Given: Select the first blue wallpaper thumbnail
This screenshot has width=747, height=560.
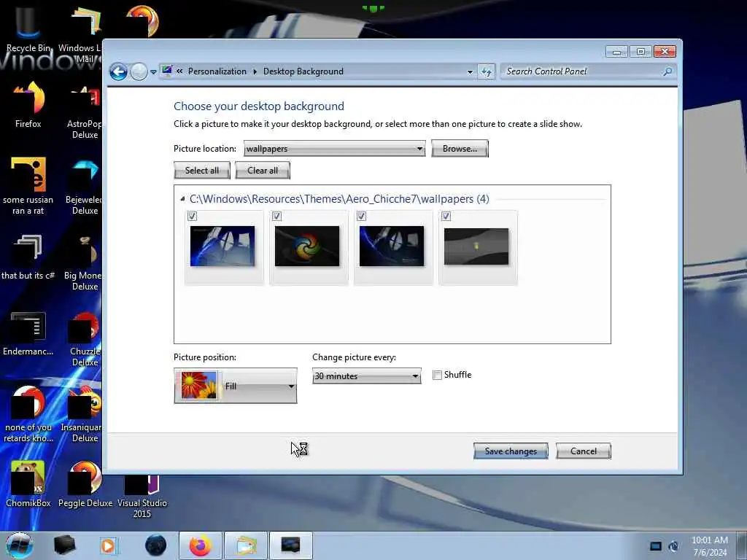Looking at the screenshot, I should coord(222,246).
